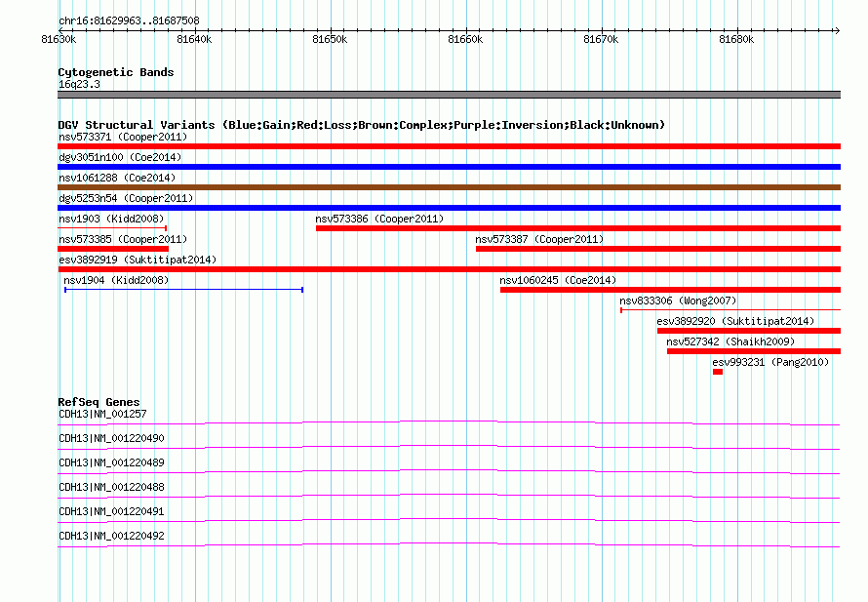Click the 81670k ruler label
The height and width of the screenshot is (602, 868).
601,39
